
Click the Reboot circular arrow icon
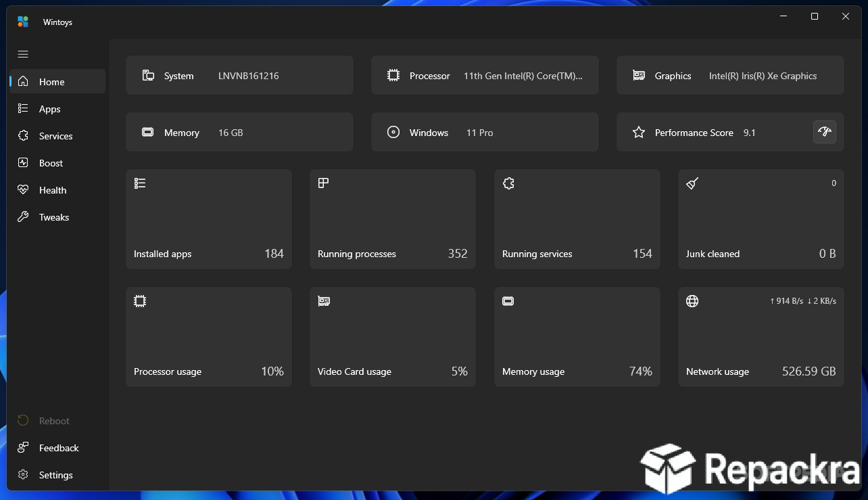point(23,420)
